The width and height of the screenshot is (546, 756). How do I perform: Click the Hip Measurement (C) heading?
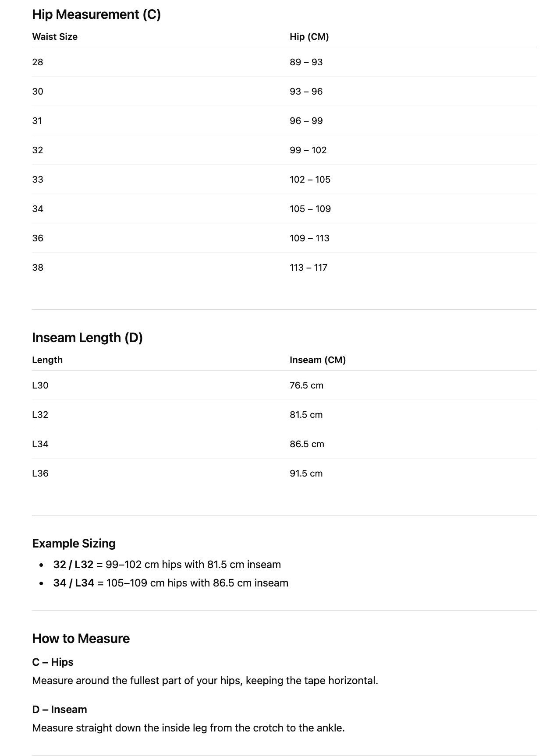point(96,14)
